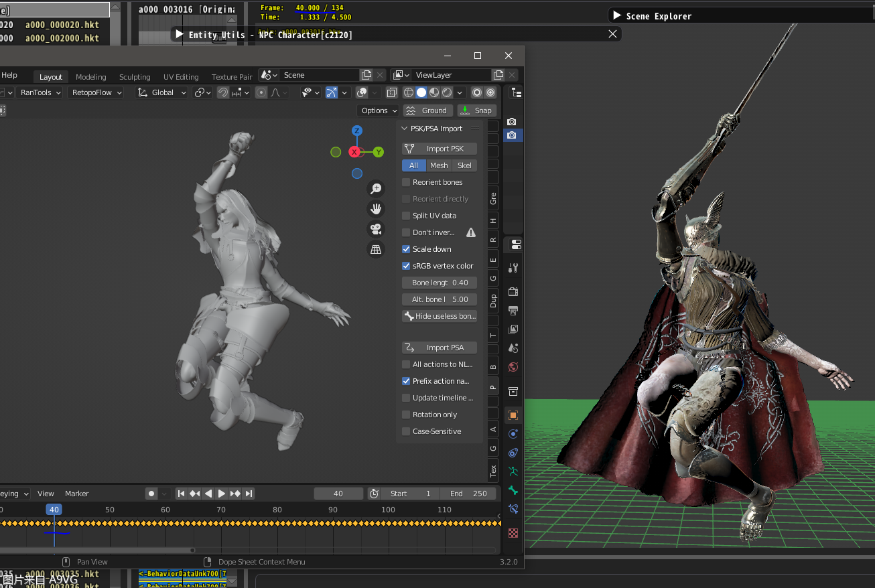Image resolution: width=875 pixels, height=588 pixels.
Task: Enable the Reorient bones checkbox
Action: click(406, 182)
